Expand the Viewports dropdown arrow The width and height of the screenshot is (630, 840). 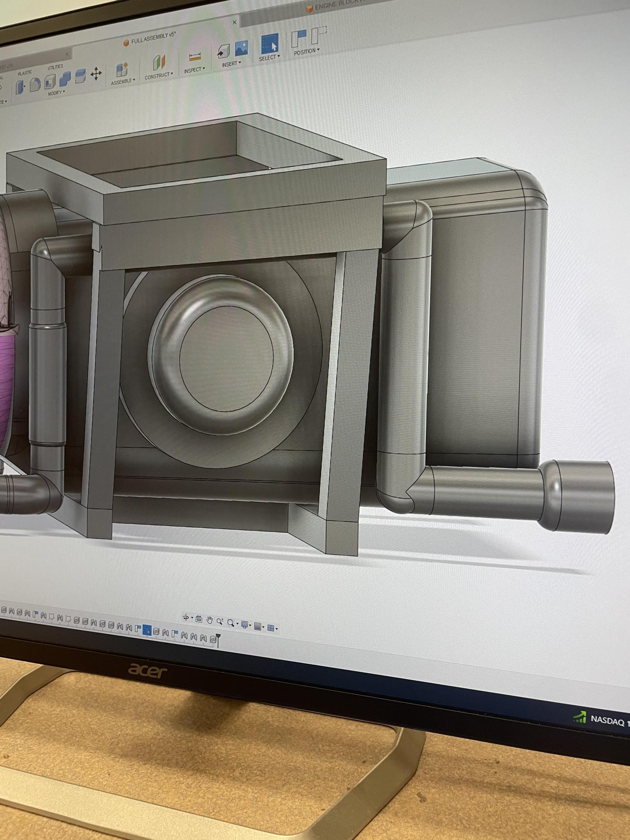[276, 629]
